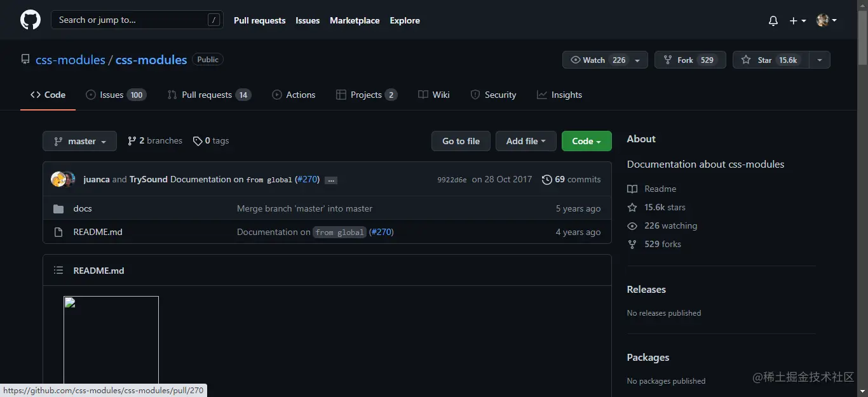Open juanca's author link
Image resolution: width=868 pixels, height=397 pixels.
[97, 179]
